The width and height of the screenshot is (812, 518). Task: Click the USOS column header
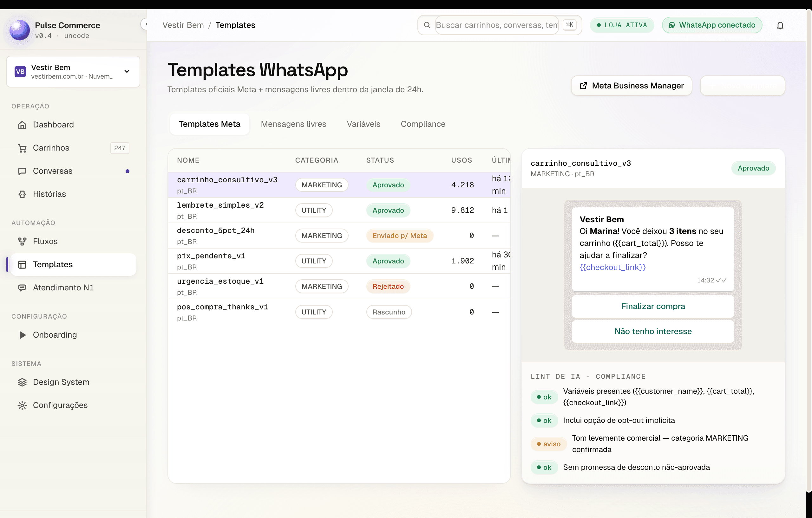click(462, 160)
